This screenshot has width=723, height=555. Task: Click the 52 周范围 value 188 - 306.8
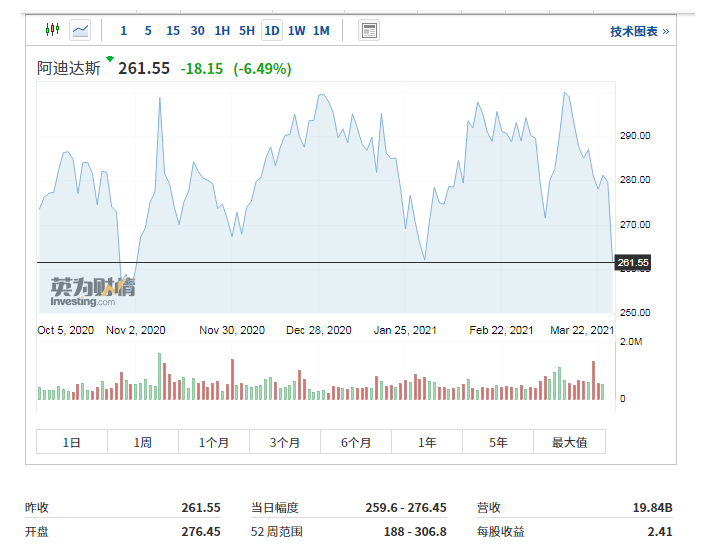click(x=415, y=531)
